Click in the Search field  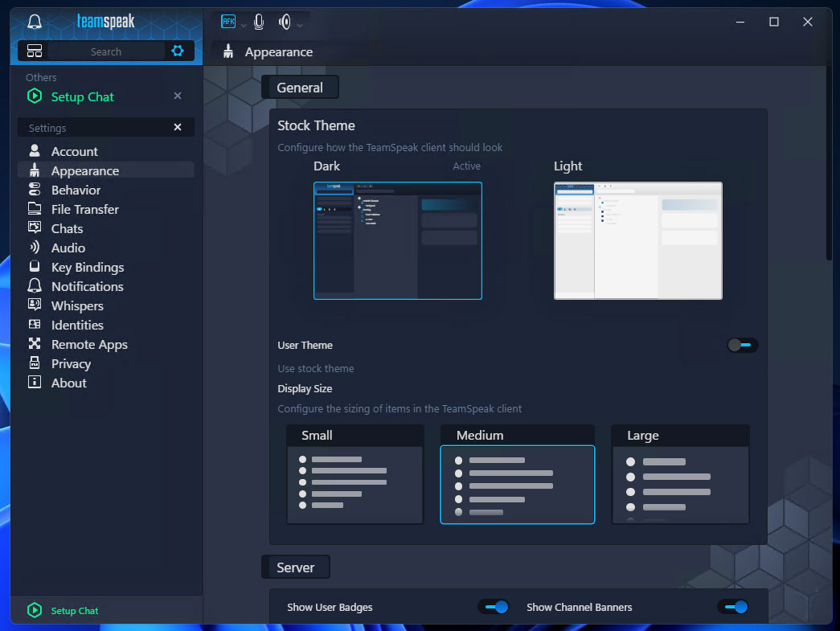pos(106,51)
